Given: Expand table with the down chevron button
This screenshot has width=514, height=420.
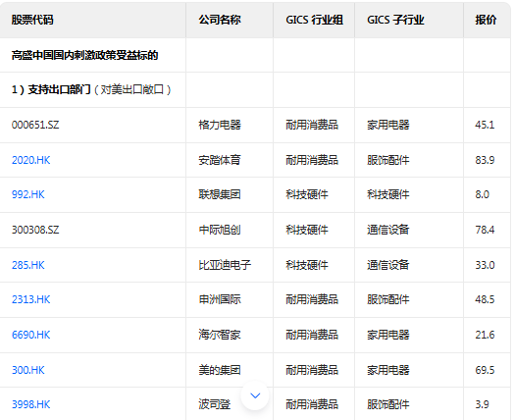Looking at the screenshot, I should [255, 395].
